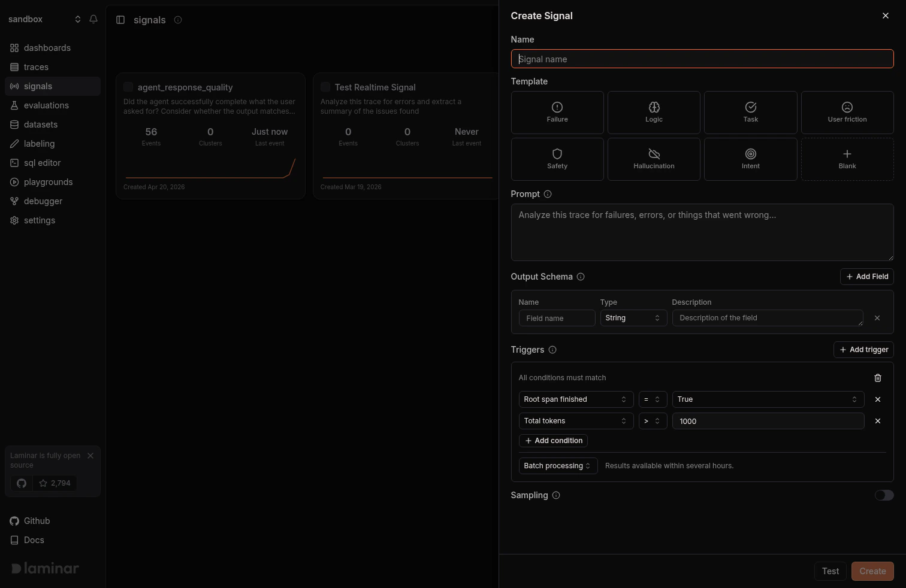Open playgrounds
906x588 pixels.
click(53, 182)
